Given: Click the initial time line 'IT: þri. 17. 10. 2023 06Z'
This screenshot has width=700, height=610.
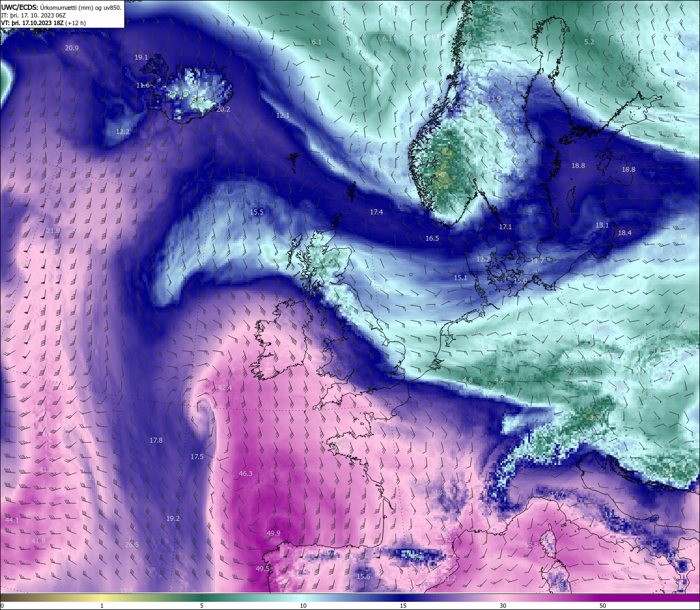Looking at the screenshot, I should 34,15.
